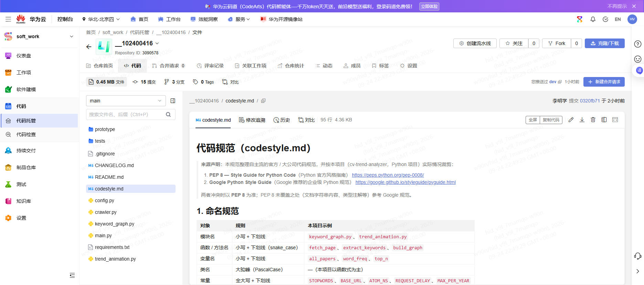The width and height of the screenshot is (644, 285).
Task: Open the main branch dropdown
Action: click(x=126, y=101)
